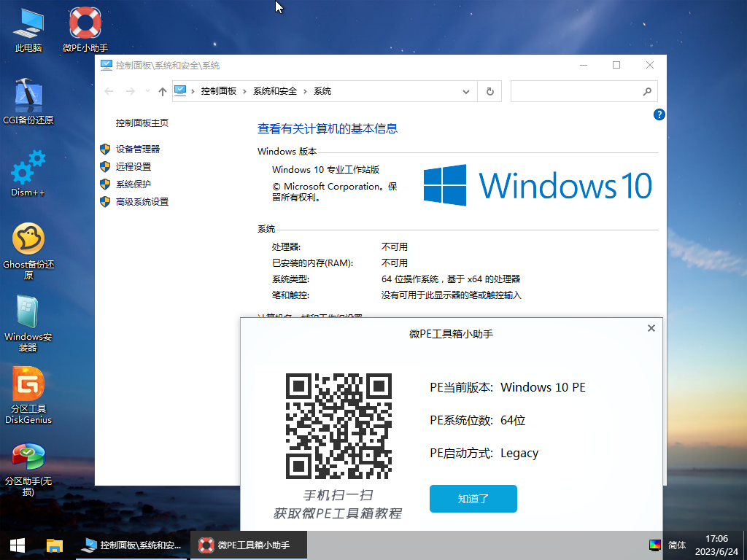The width and height of the screenshot is (747, 560).
Task: Click the forward navigation arrow
Action: pyautogui.click(x=130, y=91)
